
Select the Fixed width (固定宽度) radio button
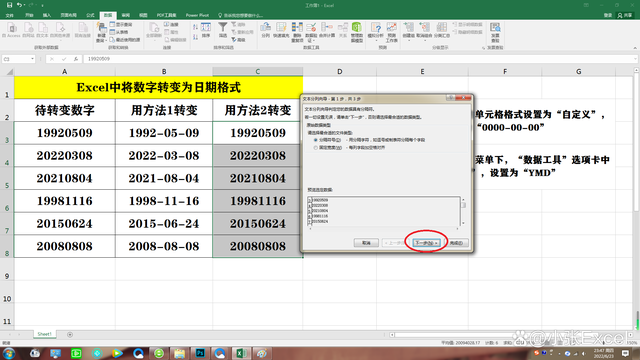tap(316, 147)
